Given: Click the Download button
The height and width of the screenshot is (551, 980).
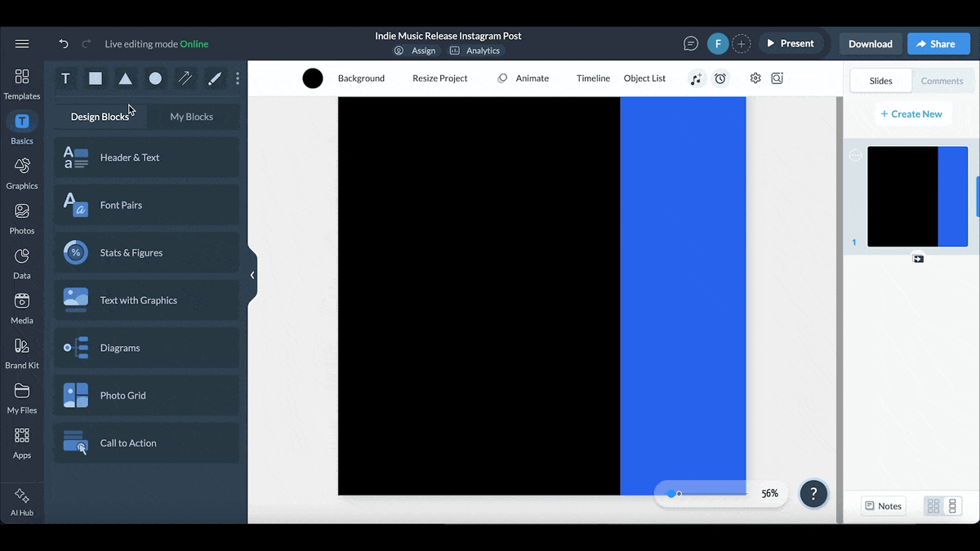Looking at the screenshot, I should (x=870, y=43).
